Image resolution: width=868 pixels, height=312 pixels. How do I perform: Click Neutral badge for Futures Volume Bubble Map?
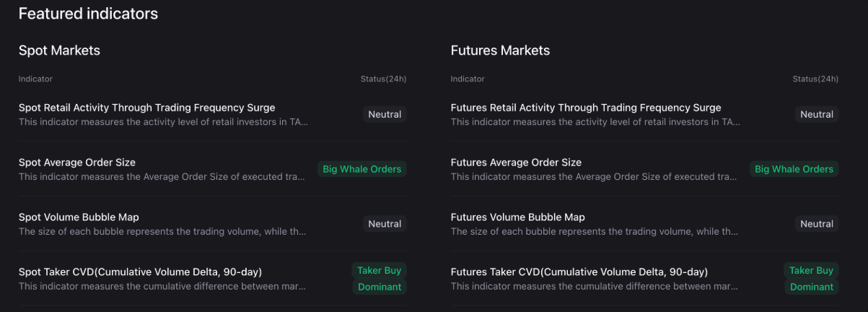tap(817, 224)
